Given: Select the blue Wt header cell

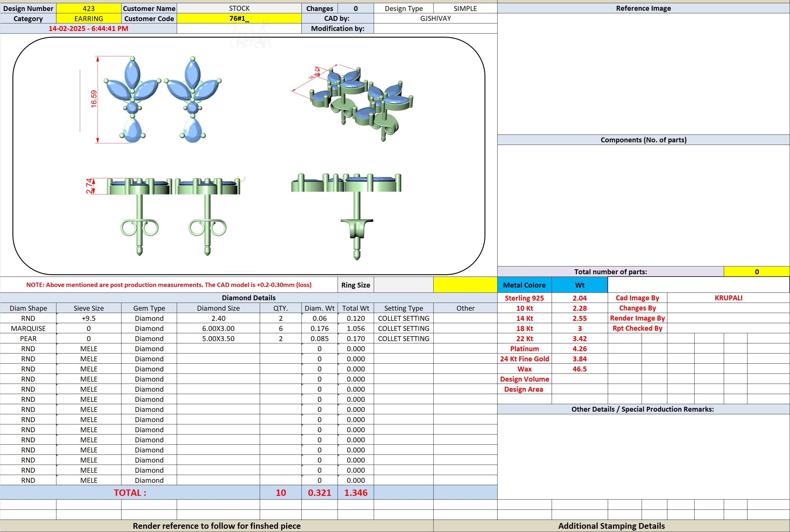Looking at the screenshot, I should tap(580, 285).
